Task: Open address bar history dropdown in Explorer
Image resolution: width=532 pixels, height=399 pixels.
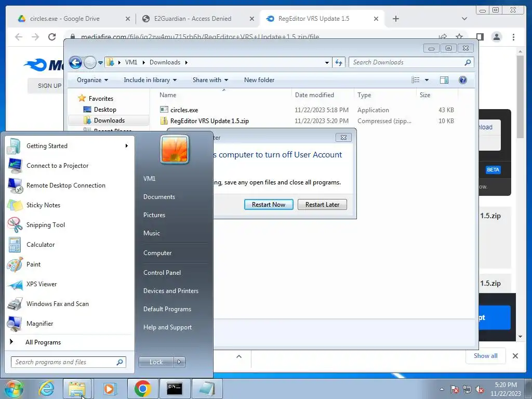Action: 327,62
